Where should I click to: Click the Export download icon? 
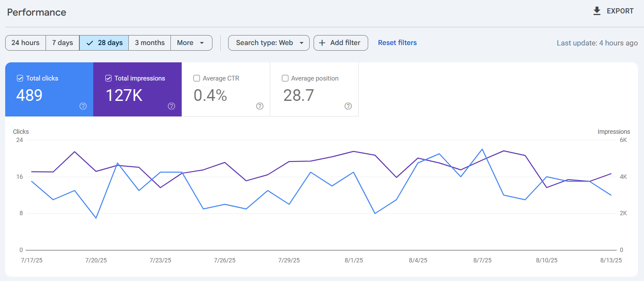(597, 11)
